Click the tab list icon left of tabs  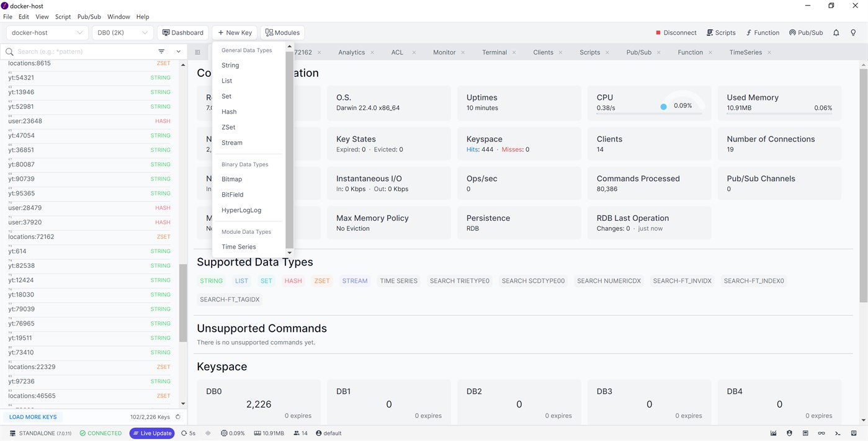coord(198,52)
